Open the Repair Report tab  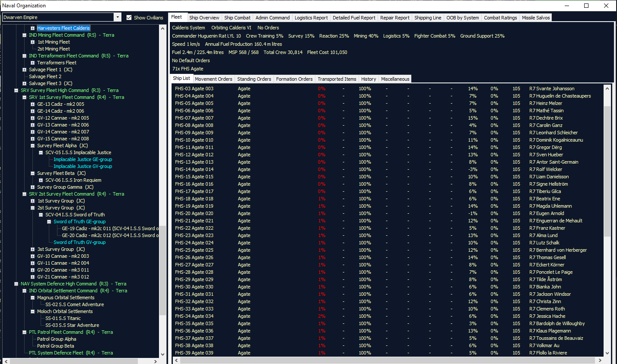[395, 18]
